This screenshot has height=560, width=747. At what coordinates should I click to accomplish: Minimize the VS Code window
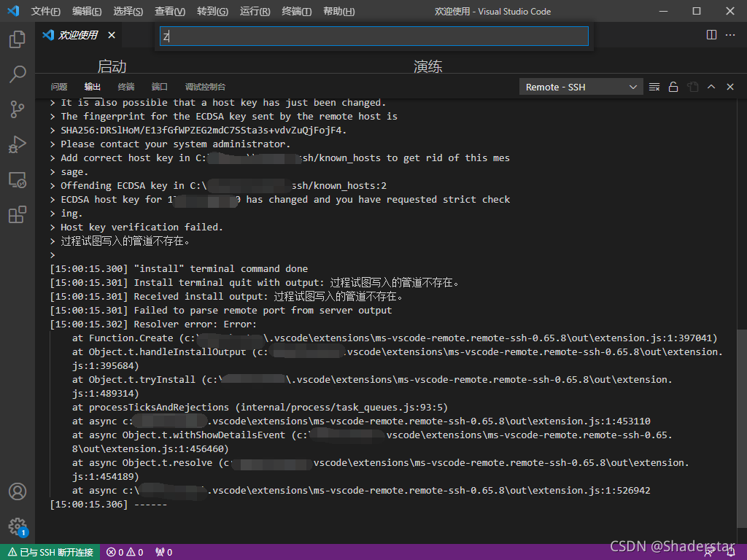(x=663, y=11)
